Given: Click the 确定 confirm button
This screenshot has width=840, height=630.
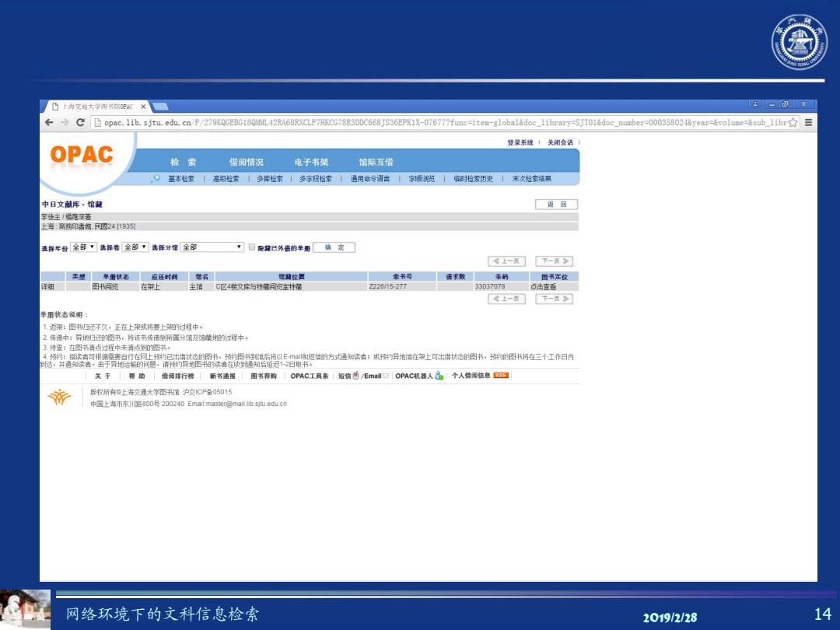Looking at the screenshot, I should pos(334,247).
